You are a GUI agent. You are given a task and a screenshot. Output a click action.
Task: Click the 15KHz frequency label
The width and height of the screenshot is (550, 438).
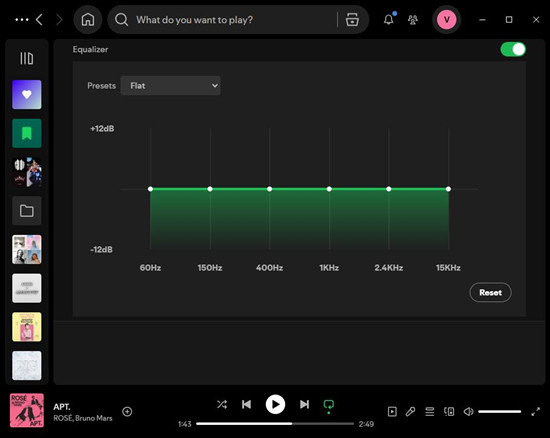(448, 268)
